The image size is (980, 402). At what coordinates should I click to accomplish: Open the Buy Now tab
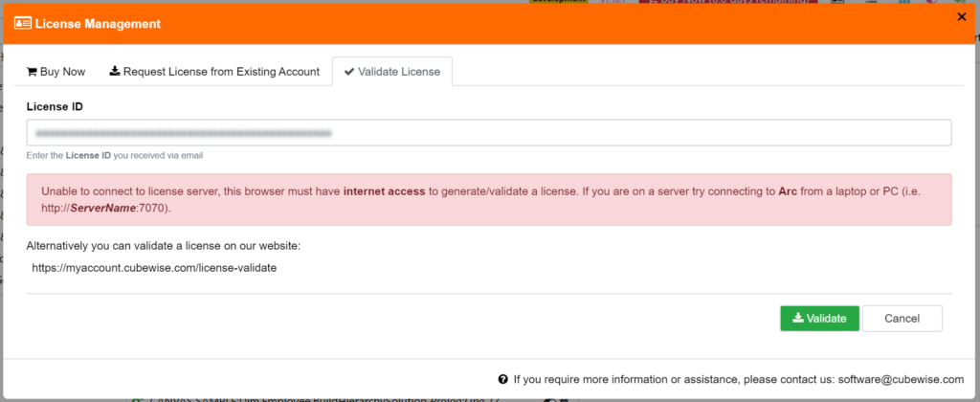point(56,72)
